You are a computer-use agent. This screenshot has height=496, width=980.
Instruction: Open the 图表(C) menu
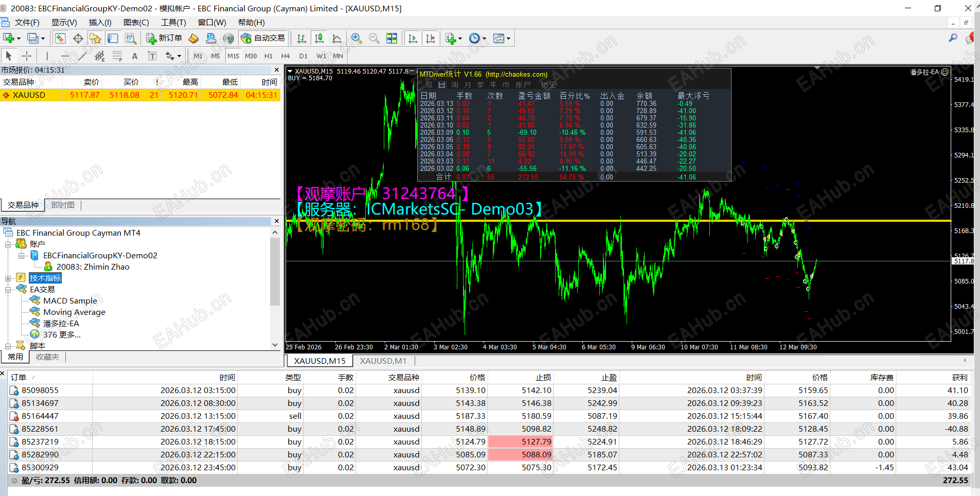(136, 23)
